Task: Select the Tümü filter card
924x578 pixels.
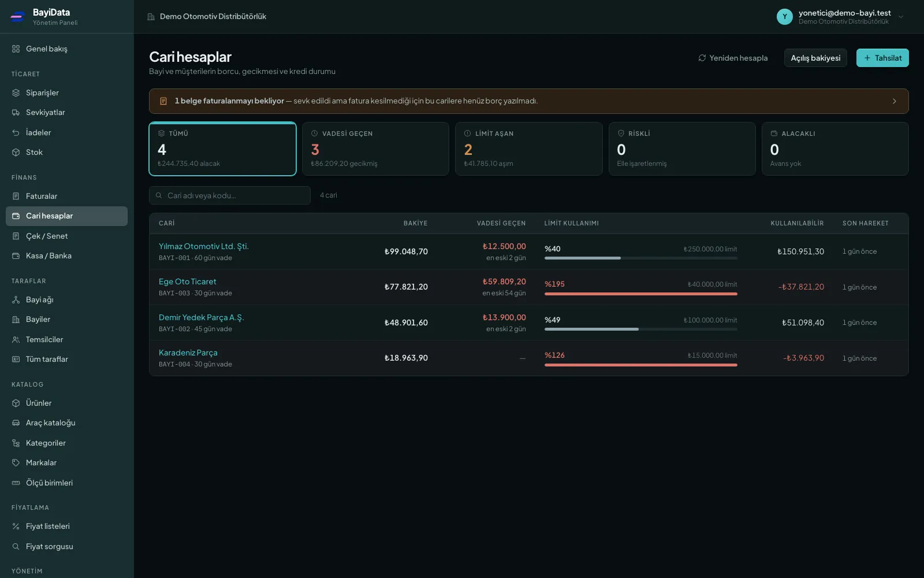Action: click(x=222, y=149)
